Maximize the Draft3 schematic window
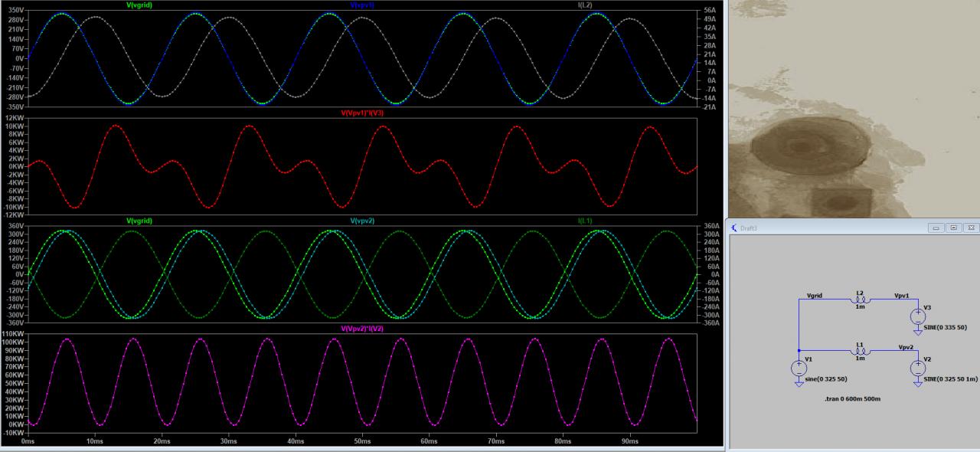Screen dimensions: 980x452 (953, 228)
